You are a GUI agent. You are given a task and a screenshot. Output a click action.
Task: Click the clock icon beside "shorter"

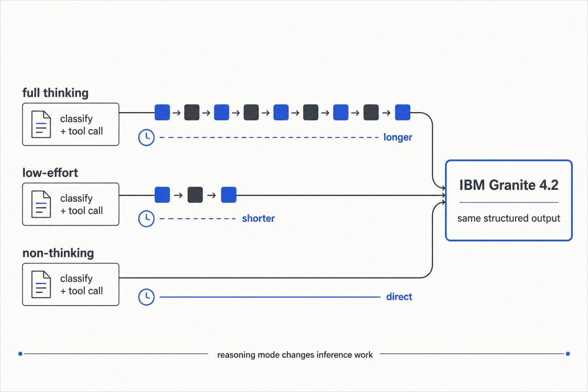coord(147,218)
